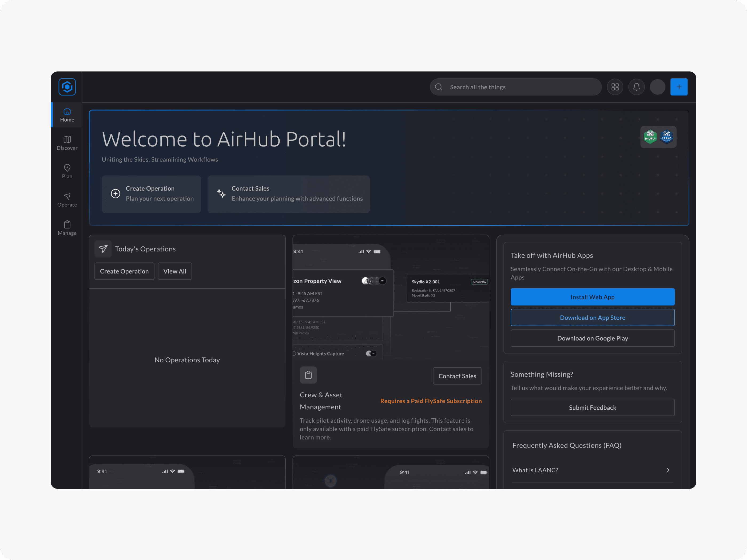Click the blue plus button
Image resolution: width=747 pixels, height=560 pixels.
pyautogui.click(x=679, y=87)
